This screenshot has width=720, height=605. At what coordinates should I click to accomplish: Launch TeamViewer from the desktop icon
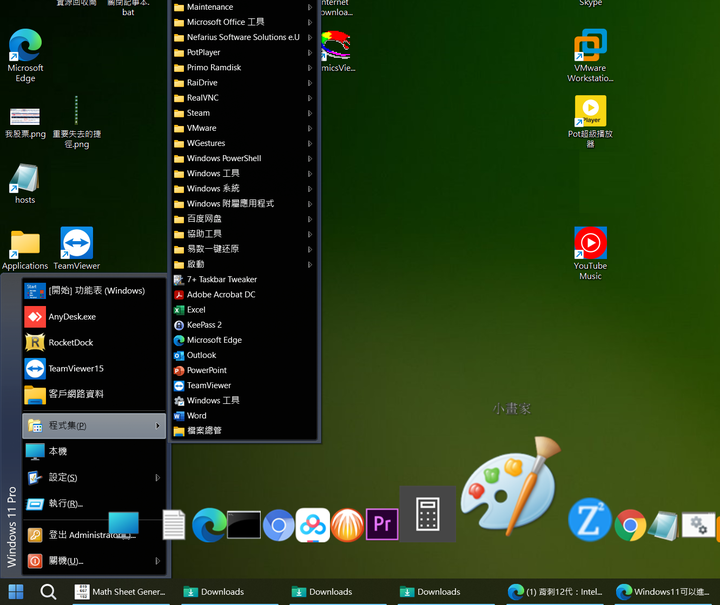pyautogui.click(x=77, y=248)
